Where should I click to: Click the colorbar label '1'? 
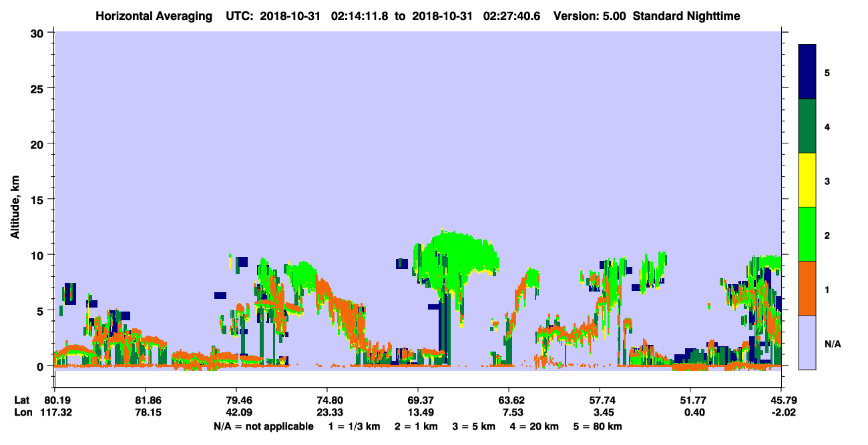(x=827, y=290)
